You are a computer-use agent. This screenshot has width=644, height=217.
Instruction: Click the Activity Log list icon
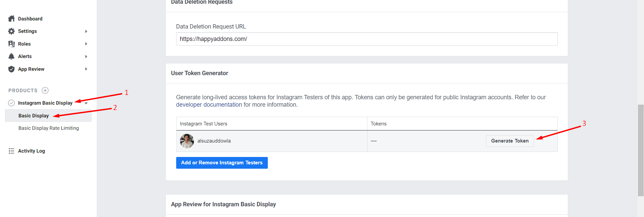tap(11, 151)
